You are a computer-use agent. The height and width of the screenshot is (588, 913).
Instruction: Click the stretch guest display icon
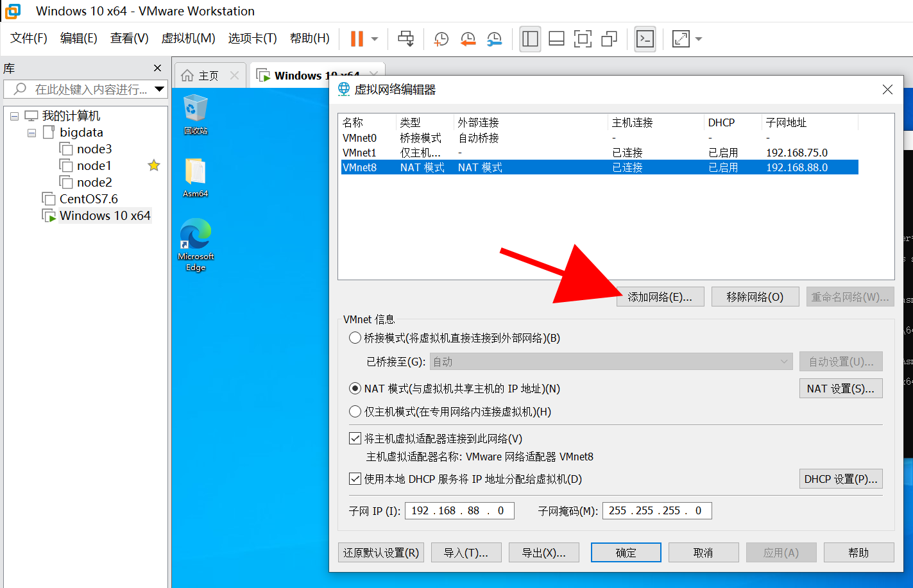click(681, 38)
